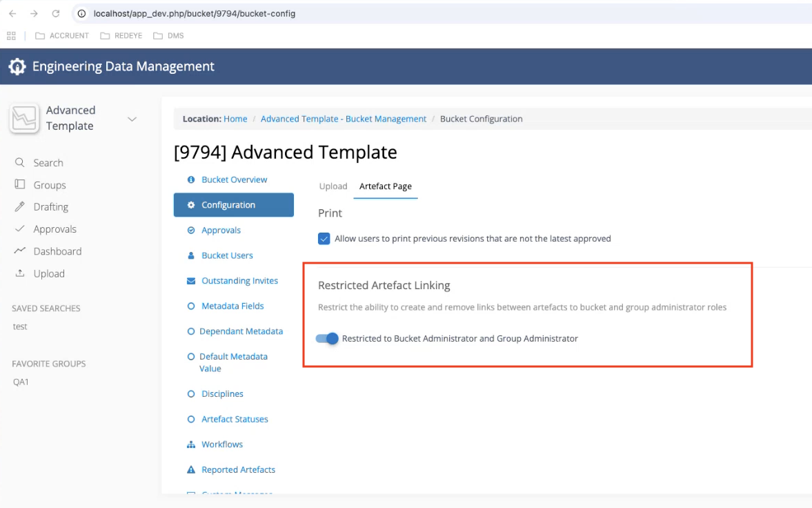The height and width of the screenshot is (508, 812).
Task: Click the Home breadcrumb link
Action: [x=235, y=119]
